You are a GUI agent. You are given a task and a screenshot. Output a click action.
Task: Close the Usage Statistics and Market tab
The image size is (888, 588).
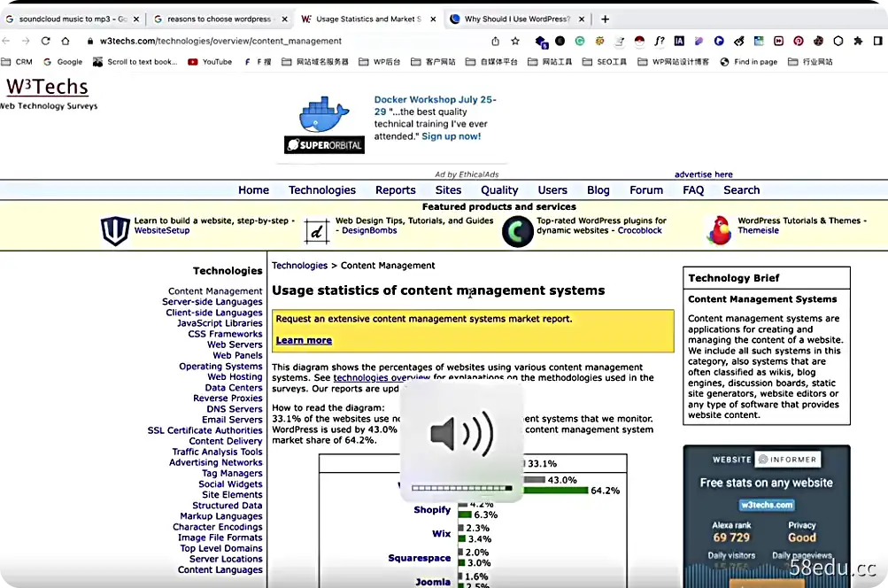tap(433, 19)
